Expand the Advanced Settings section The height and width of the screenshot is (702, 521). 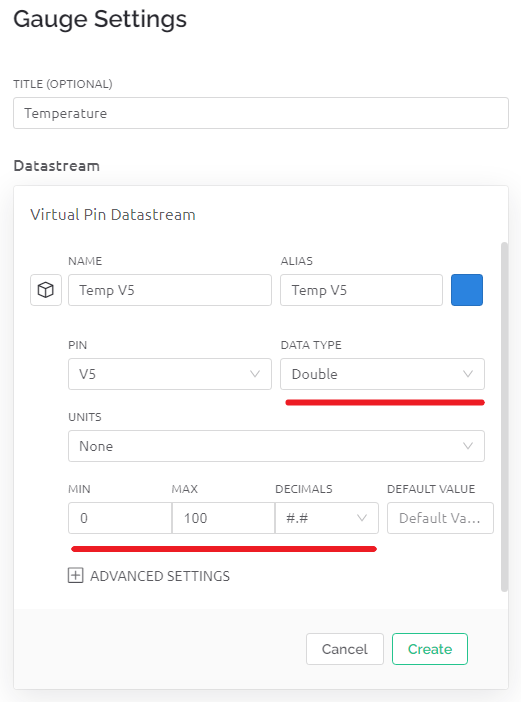pos(149,576)
